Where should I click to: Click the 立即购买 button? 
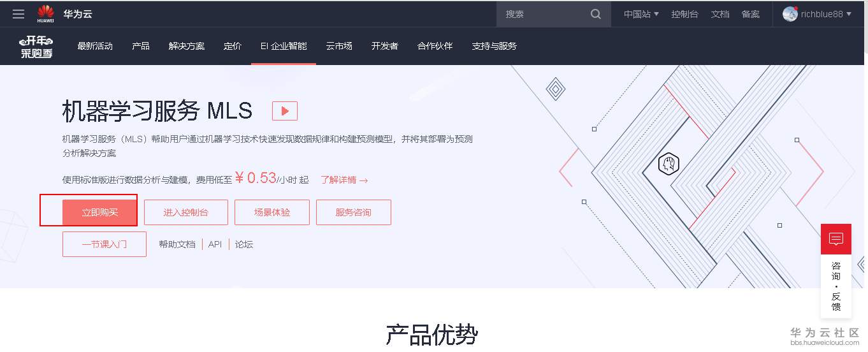click(x=100, y=212)
